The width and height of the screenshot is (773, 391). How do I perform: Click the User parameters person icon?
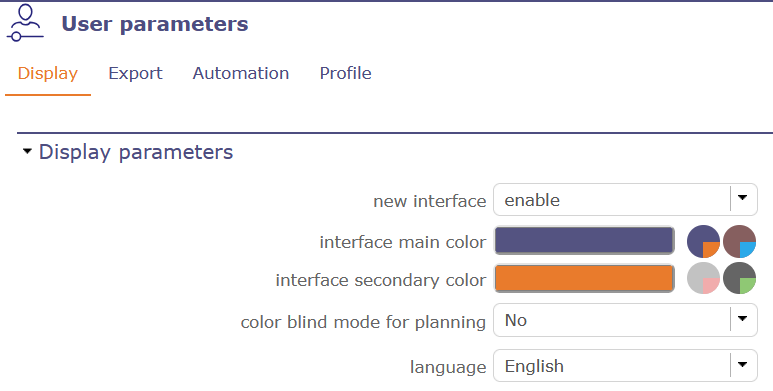[25, 23]
